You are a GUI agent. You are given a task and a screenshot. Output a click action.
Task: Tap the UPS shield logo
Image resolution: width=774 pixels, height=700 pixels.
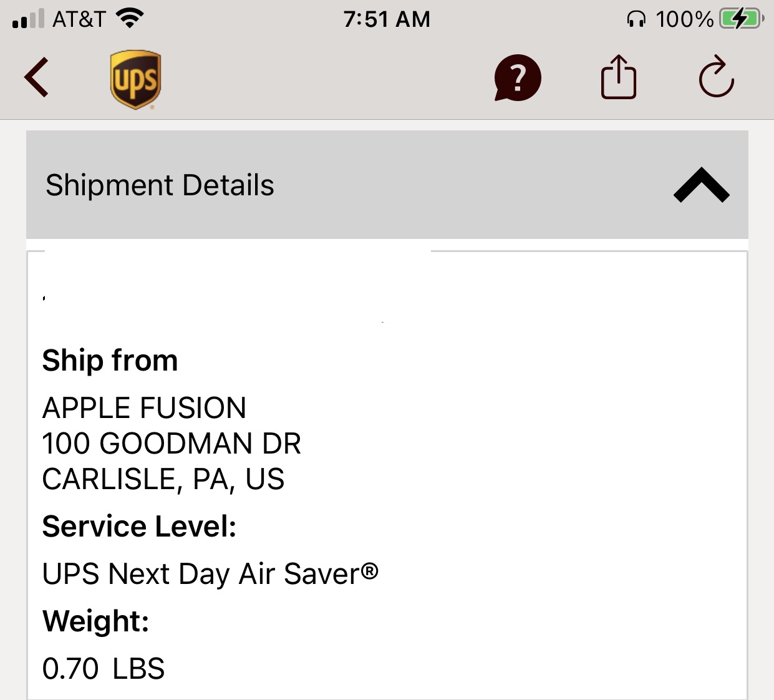pos(135,79)
